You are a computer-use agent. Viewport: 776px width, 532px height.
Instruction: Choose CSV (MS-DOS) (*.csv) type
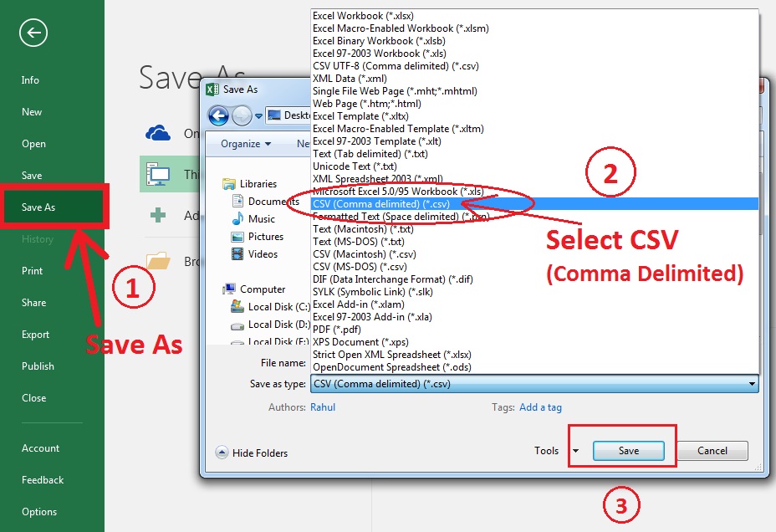coord(534,267)
